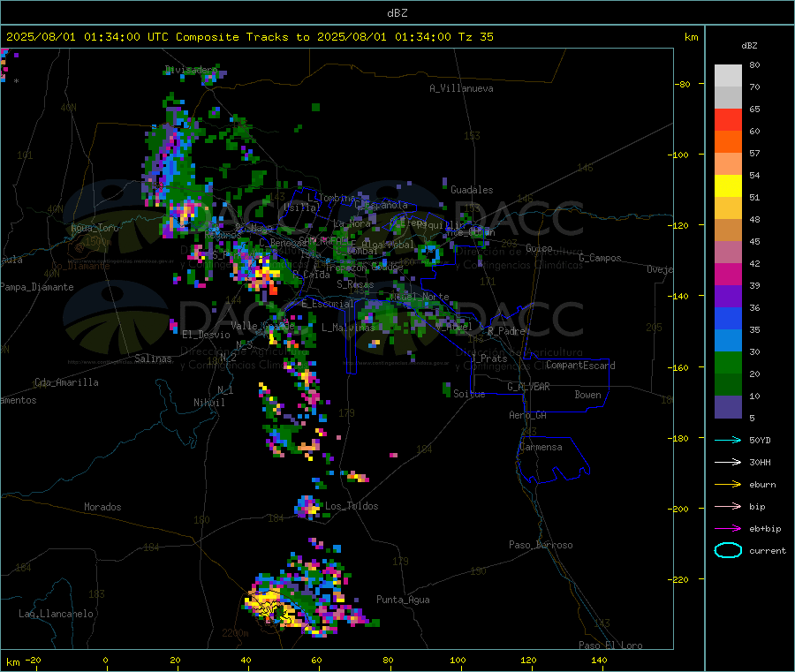Click the Los_Toldos map label

pos(352,506)
